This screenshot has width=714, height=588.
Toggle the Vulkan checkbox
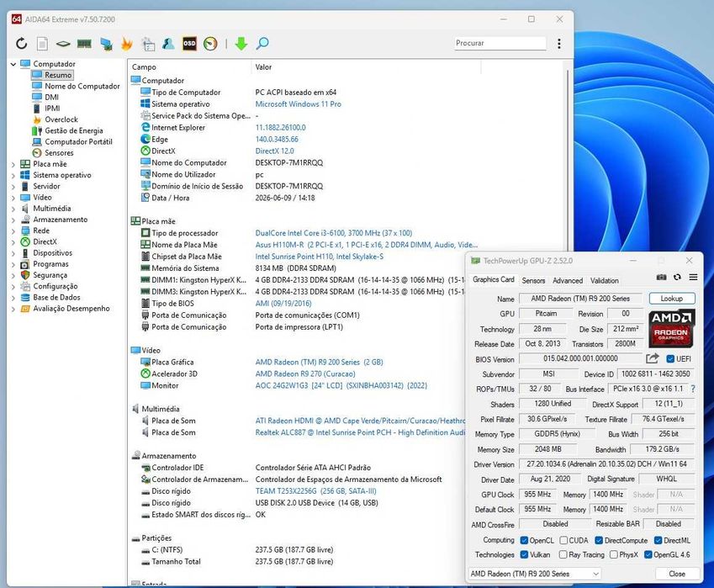point(524,554)
